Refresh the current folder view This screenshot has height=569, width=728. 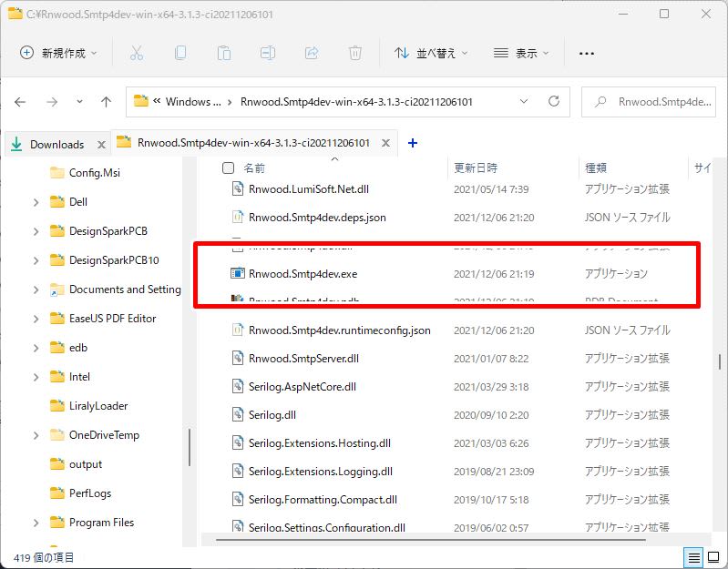pos(554,101)
